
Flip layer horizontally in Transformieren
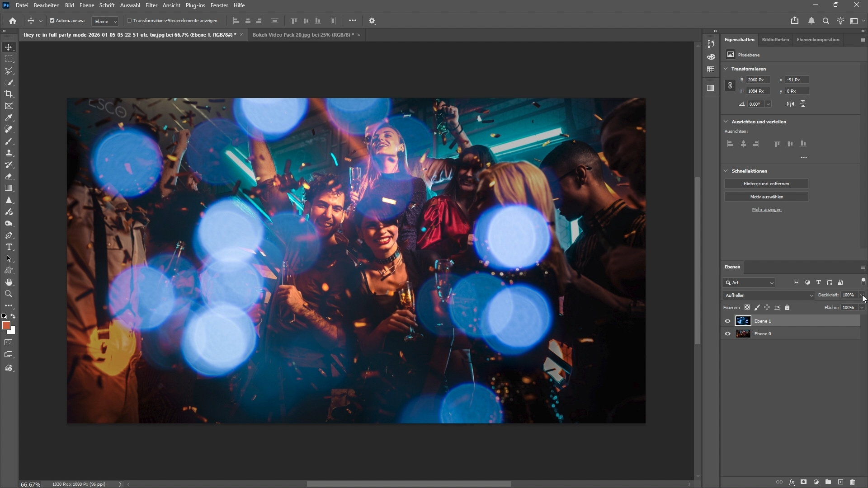pyautogui.click(x=790, y=104)
